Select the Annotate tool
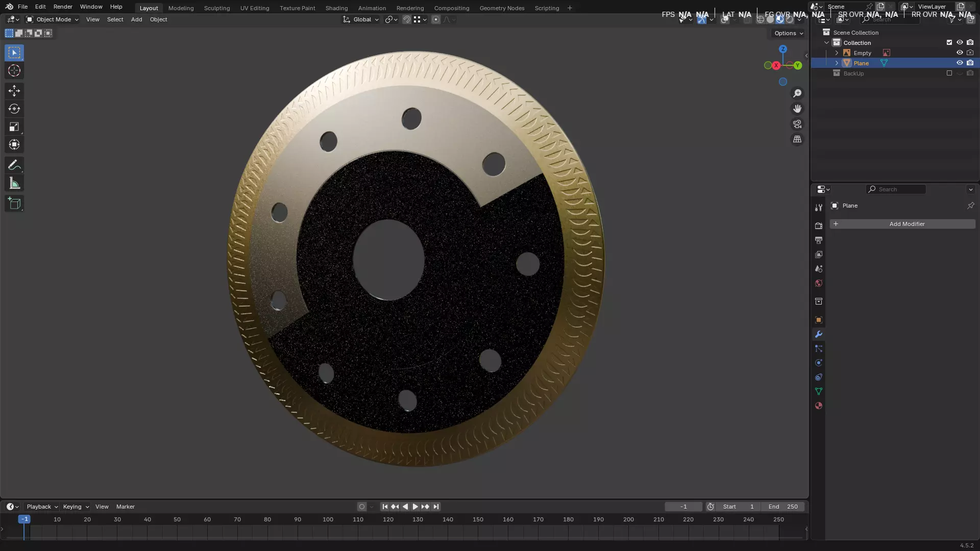This screenshot has height=551, width=980. (x=14, y=165)
